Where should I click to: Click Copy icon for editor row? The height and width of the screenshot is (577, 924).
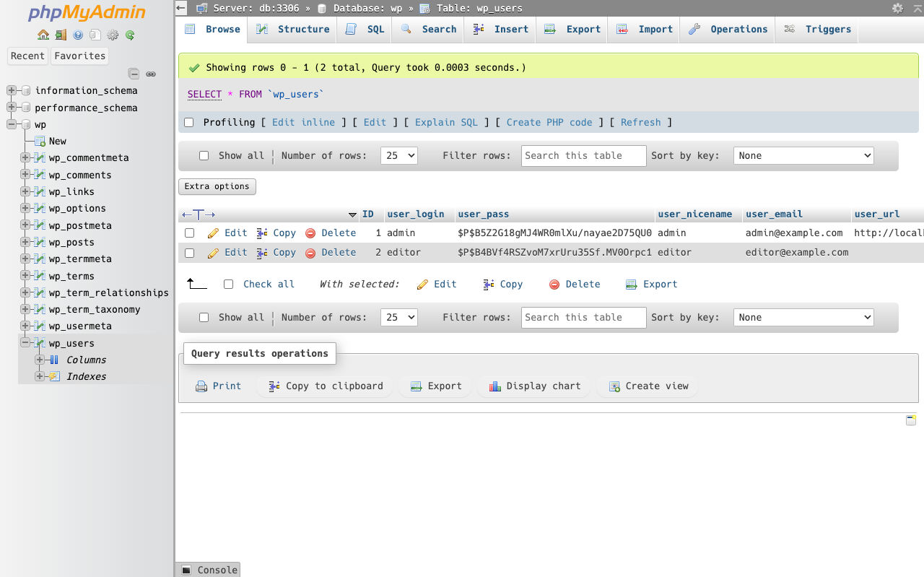coord(263,253)
